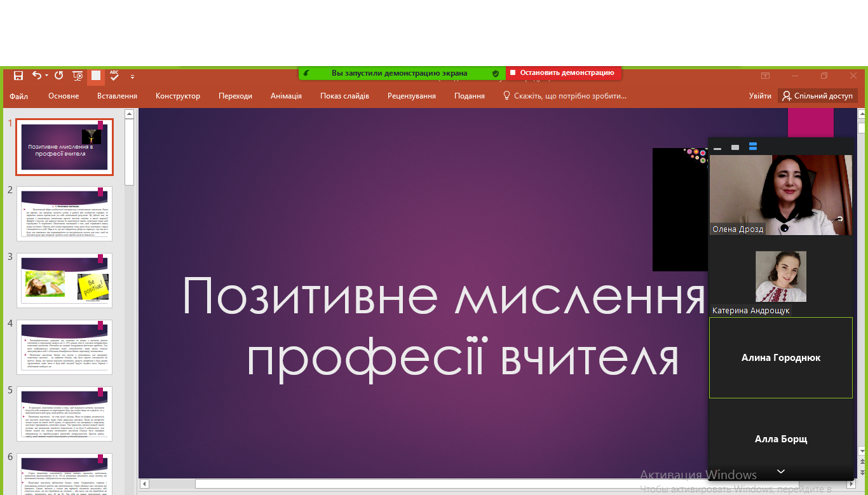This screenshot has height=495, width=868.
Task: Open the Undo history dropdown arrow
Action: pyautogui.click(x=47, y=76)
